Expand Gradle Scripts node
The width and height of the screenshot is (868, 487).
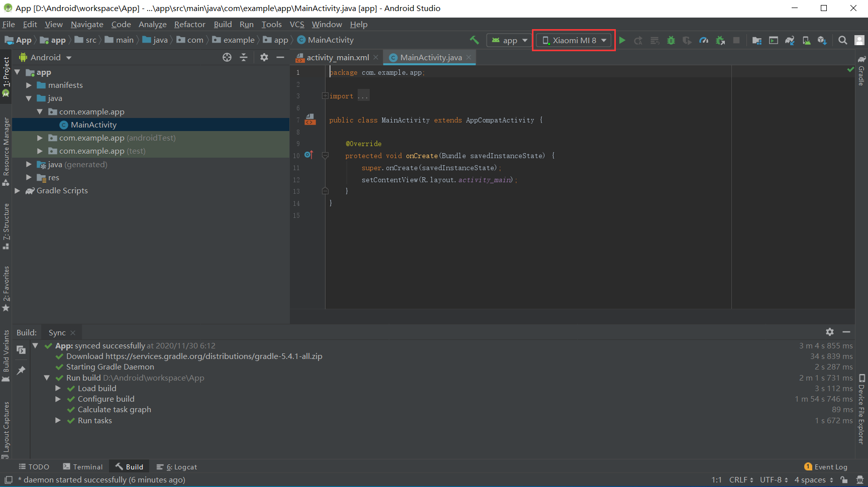[x=18, y=190]
